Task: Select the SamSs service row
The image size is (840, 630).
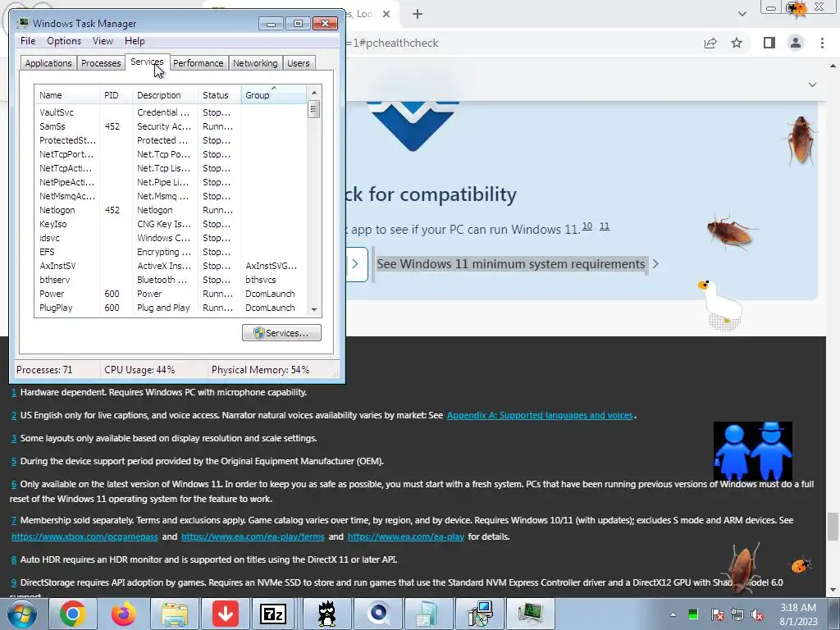Action: [x=171, y=126]
